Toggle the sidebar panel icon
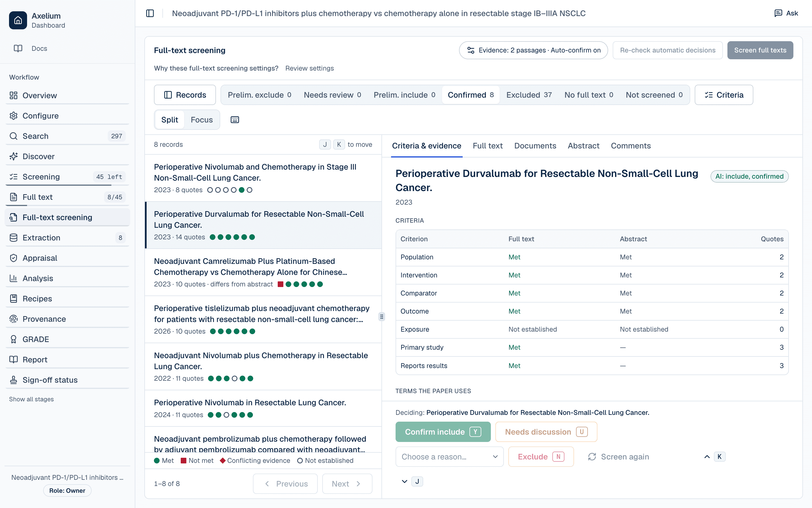This screenshot has height=508, width=812. point(150,14)
